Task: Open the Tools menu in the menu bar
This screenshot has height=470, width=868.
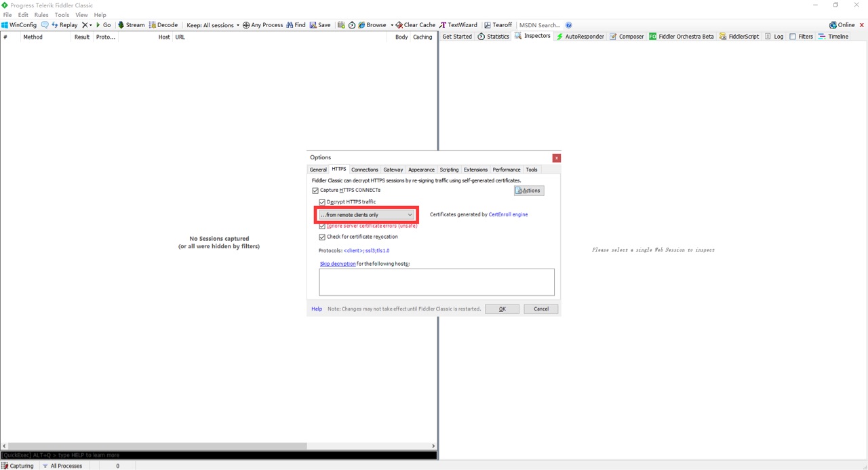Action: [62, 15]
